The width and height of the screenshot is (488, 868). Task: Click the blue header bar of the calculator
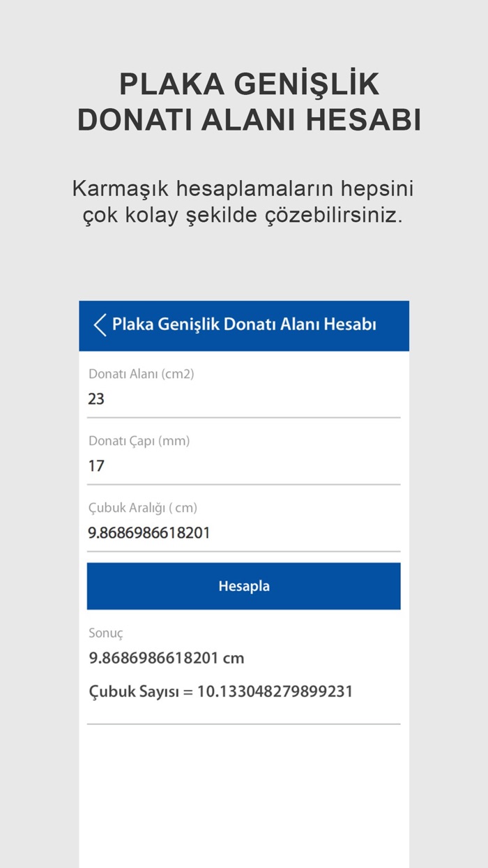(x=243, y=324)
